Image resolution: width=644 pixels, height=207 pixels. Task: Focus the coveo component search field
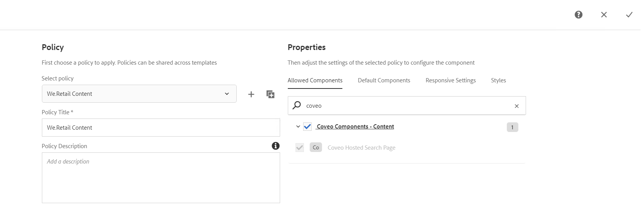(407, 105)
